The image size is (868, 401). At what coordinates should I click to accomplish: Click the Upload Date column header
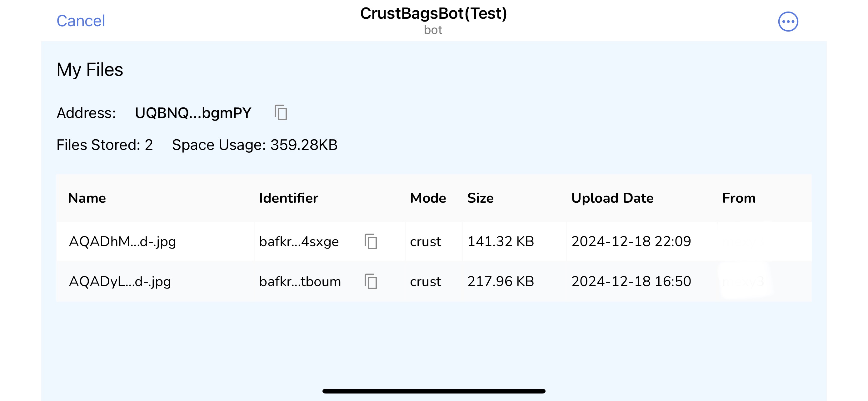612,198
